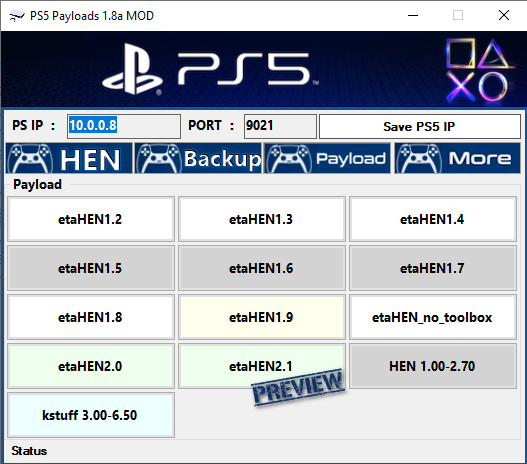This screenshot has width=527, height=464.
Task: Click Save PS5 IP button
Action: click(419, 126)
